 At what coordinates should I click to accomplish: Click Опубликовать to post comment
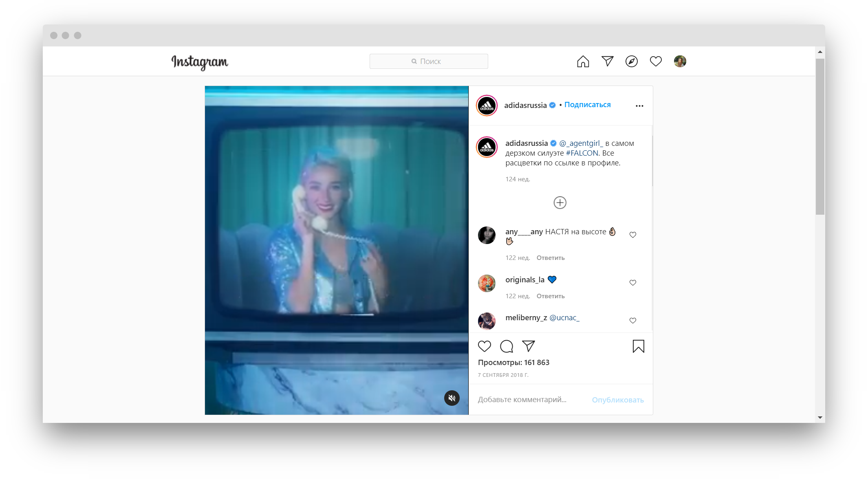coord(617,400)
